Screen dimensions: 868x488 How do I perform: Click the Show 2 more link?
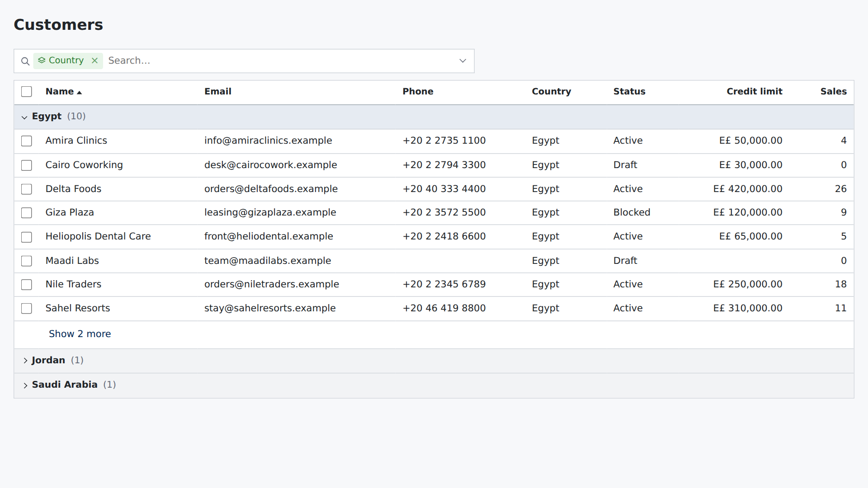point(80,334)
